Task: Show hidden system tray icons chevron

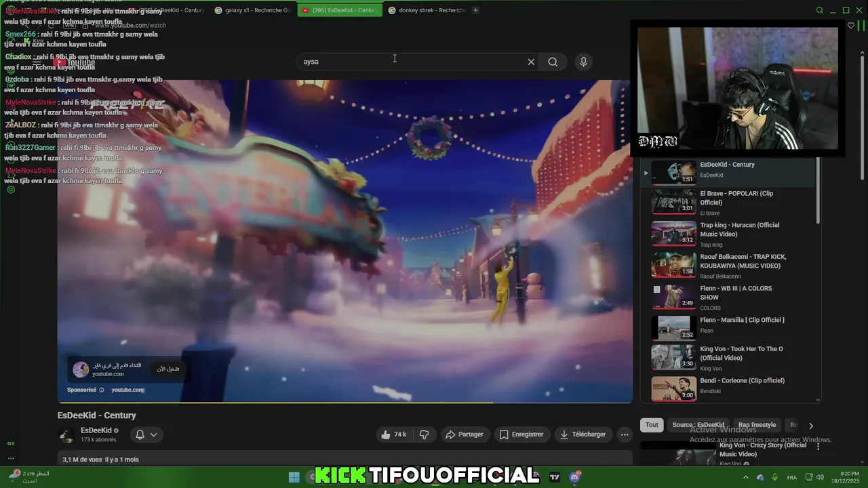Action: click(746, 477)
